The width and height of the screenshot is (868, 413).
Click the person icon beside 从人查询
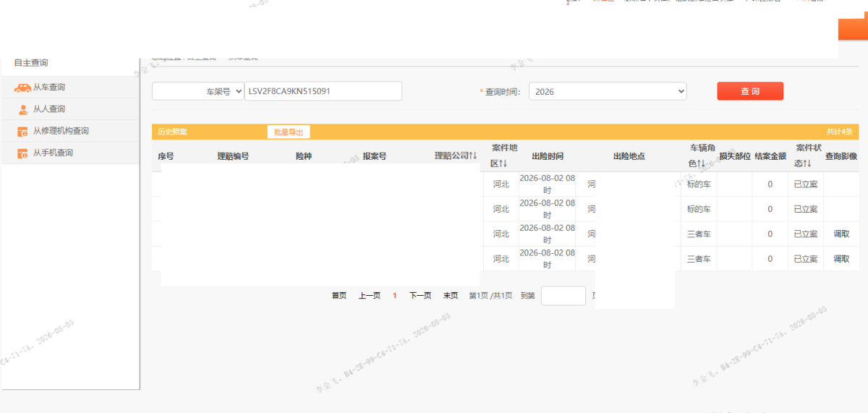pyautogui.click(x=23, y=109)
